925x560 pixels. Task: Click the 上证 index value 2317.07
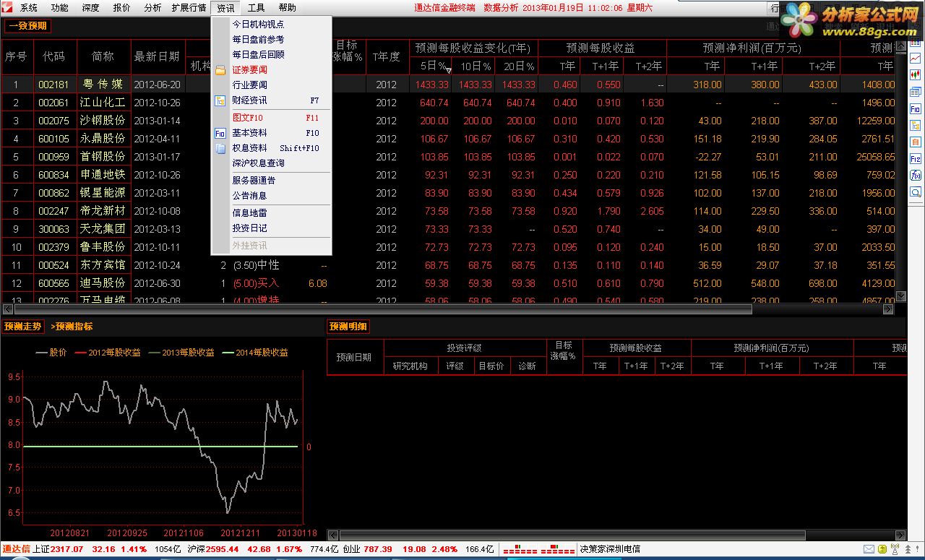[66, 549]
